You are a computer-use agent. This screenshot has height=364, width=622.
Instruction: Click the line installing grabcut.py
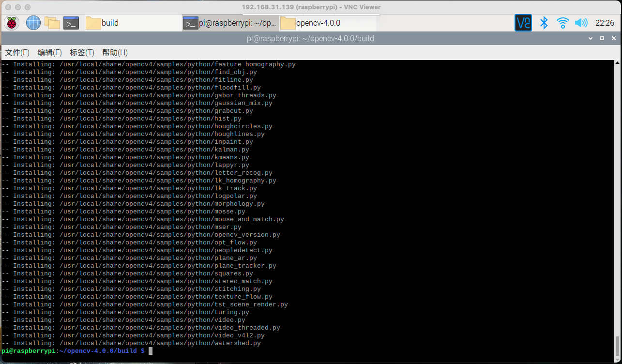pyautogui.click(x=127, y=111)
